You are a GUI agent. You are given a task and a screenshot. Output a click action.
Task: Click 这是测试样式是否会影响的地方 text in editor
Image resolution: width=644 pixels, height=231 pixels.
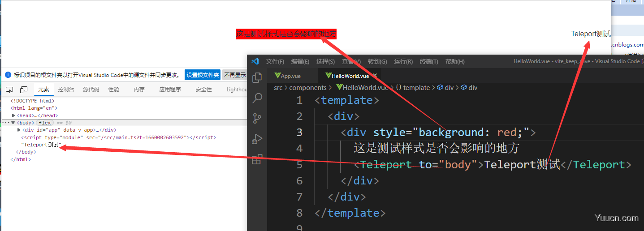click(436, 149)
